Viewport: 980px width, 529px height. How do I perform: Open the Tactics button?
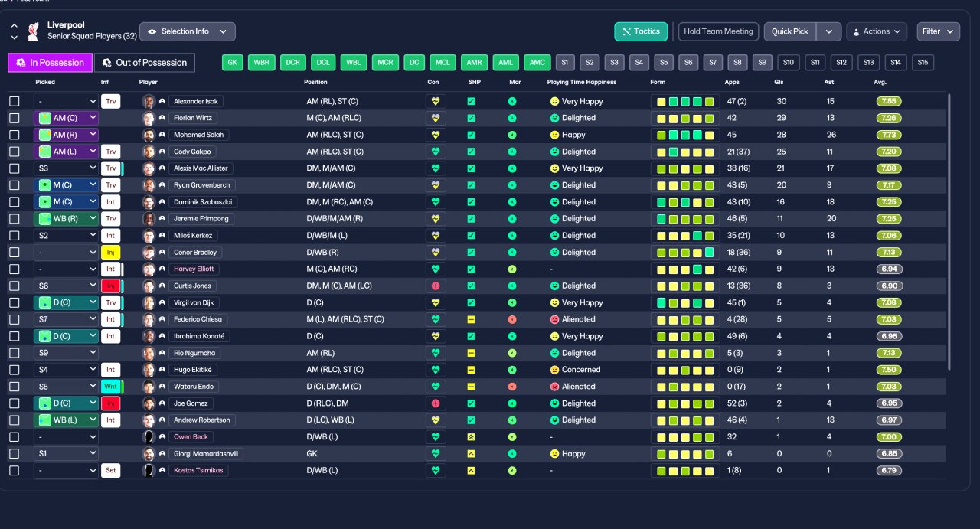click(641, 31)
